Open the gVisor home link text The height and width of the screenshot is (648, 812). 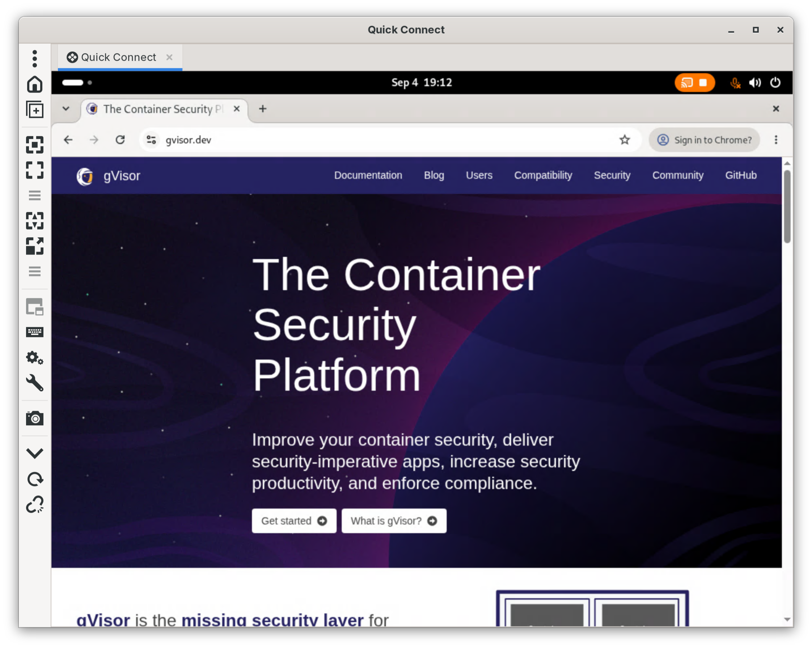coord(122,176)
